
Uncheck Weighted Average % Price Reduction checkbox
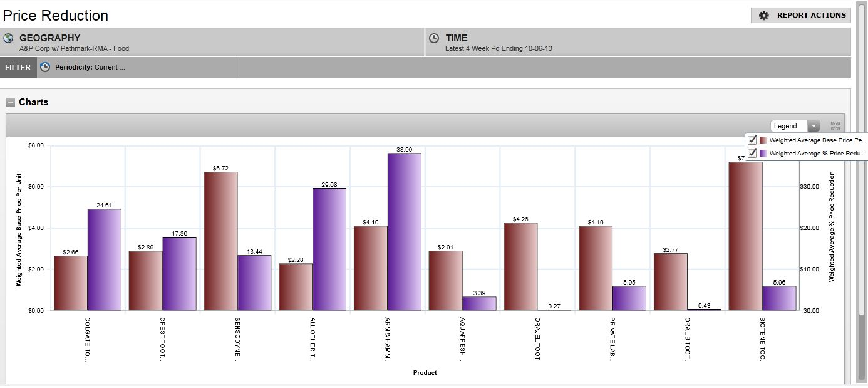coord(752,153)
